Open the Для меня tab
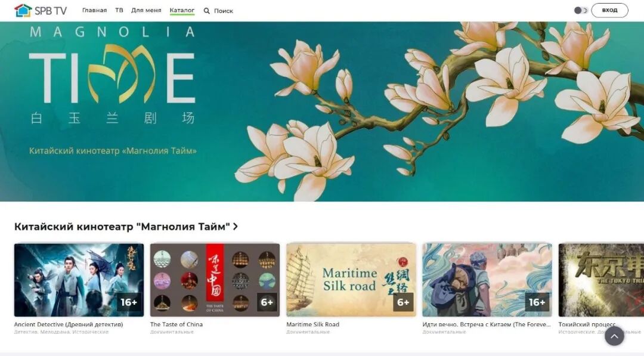 coord(146,10)
